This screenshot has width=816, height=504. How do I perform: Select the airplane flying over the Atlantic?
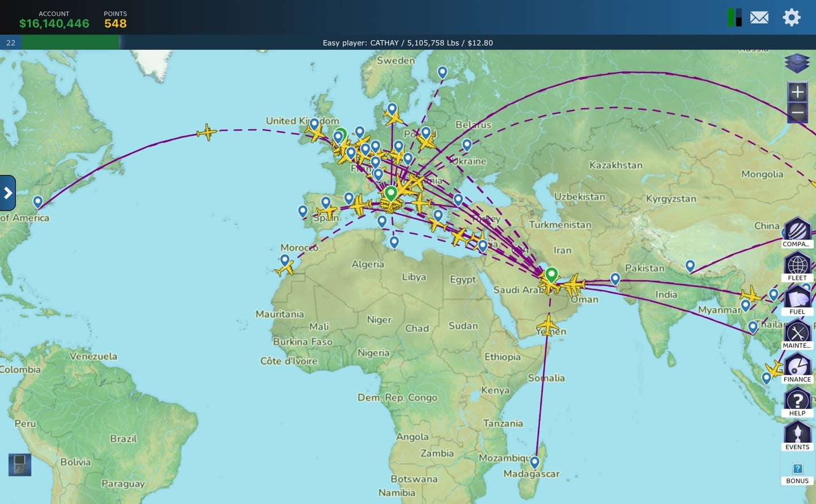click(207, 133)
